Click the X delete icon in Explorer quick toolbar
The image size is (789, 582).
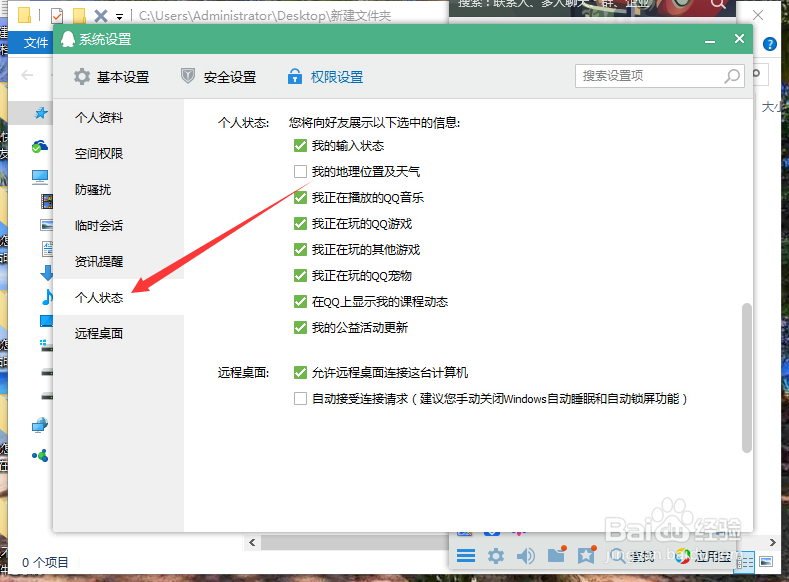click(x=101, y=16)
